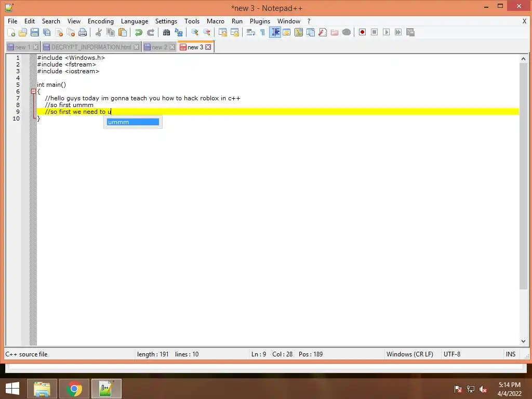Collapse the main function fold marker
The height and width of the screenshot is (399, 532).
[x=33, y=91]
